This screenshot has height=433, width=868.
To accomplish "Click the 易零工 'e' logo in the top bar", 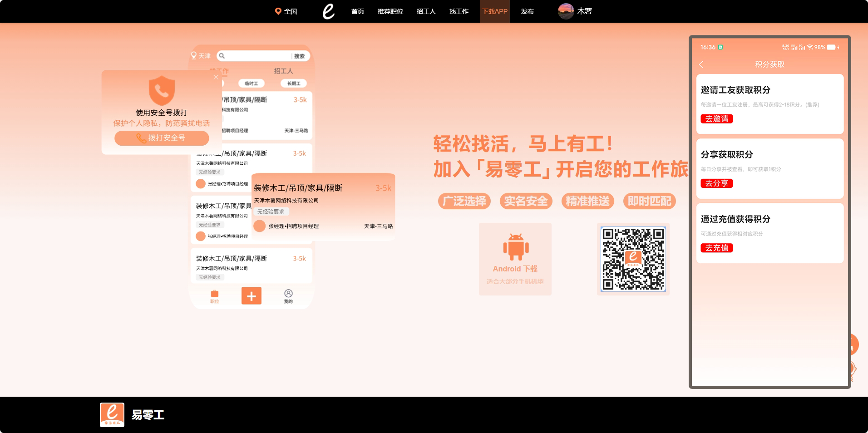I will click(x=329, y=11).
